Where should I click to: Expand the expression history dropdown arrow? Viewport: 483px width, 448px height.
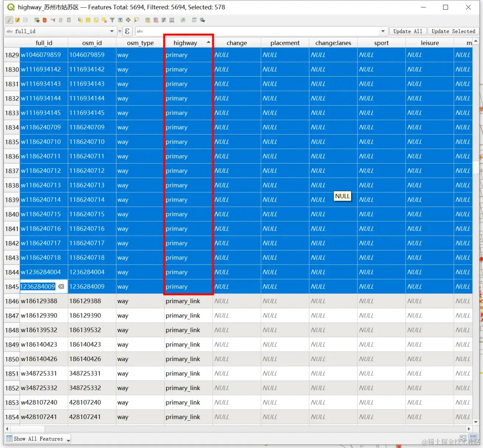(x=383, y=31)
